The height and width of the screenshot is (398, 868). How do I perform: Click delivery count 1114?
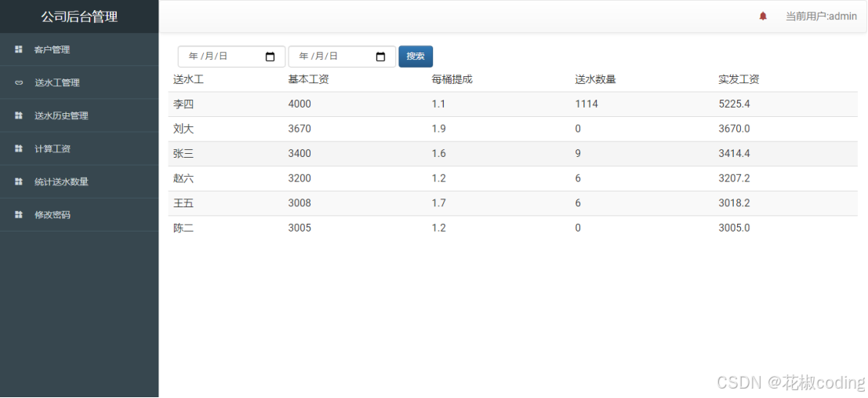[587, 104]
